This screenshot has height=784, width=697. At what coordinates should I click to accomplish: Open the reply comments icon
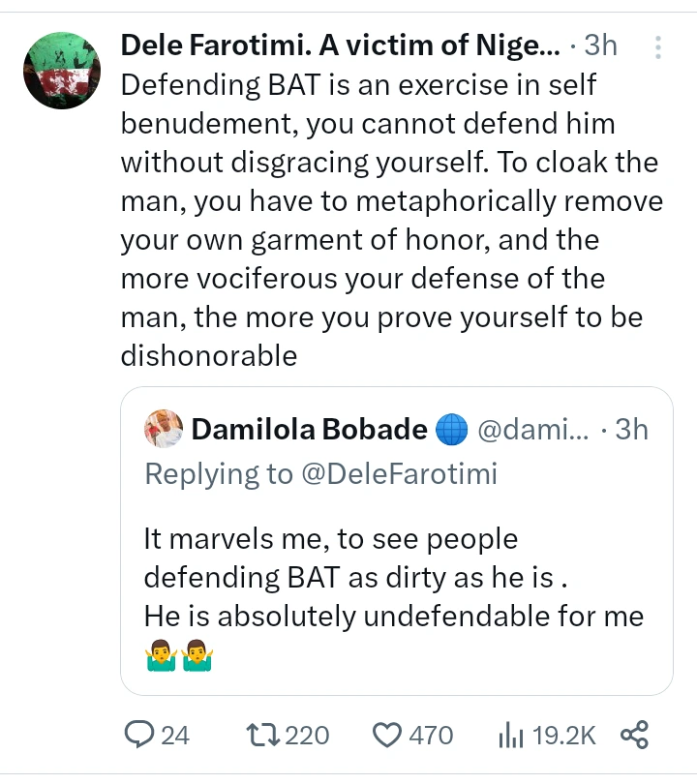[138, 735]
